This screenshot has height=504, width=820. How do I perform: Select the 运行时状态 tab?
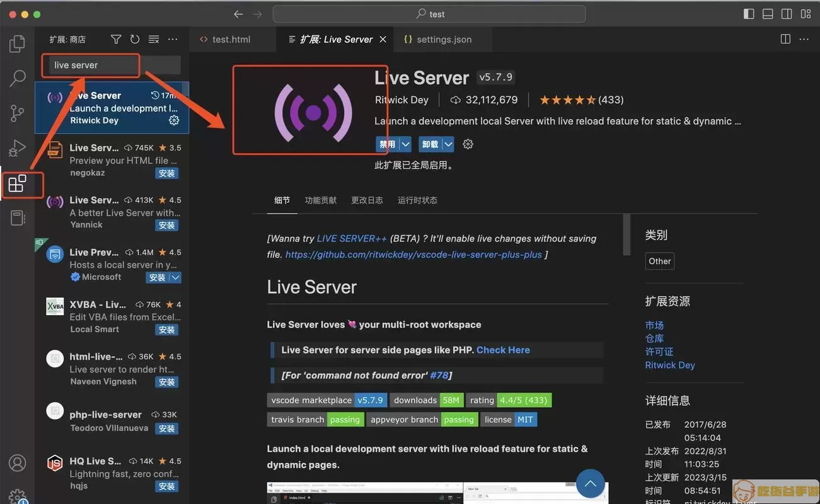(417, 200)
